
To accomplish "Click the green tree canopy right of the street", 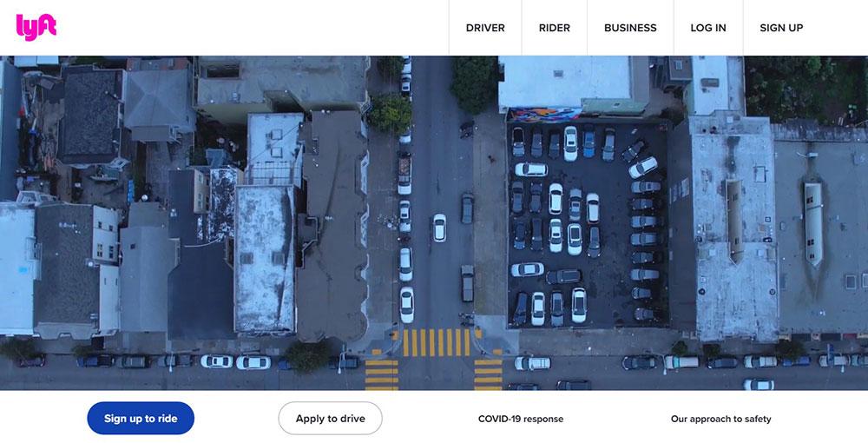I will click(475, 83).
